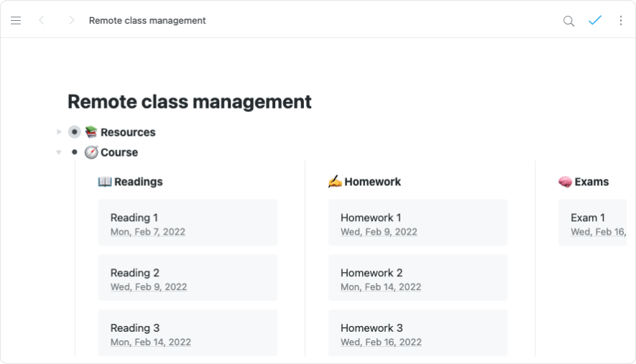
Task: Click the bullet next to Resources
Action: point(74,132)
